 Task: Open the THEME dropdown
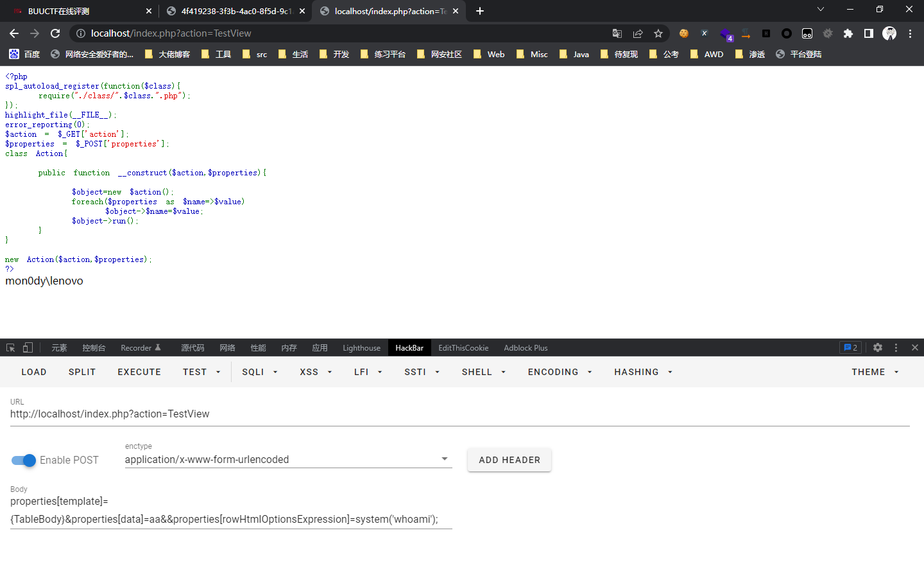click(x=875, y=372)
